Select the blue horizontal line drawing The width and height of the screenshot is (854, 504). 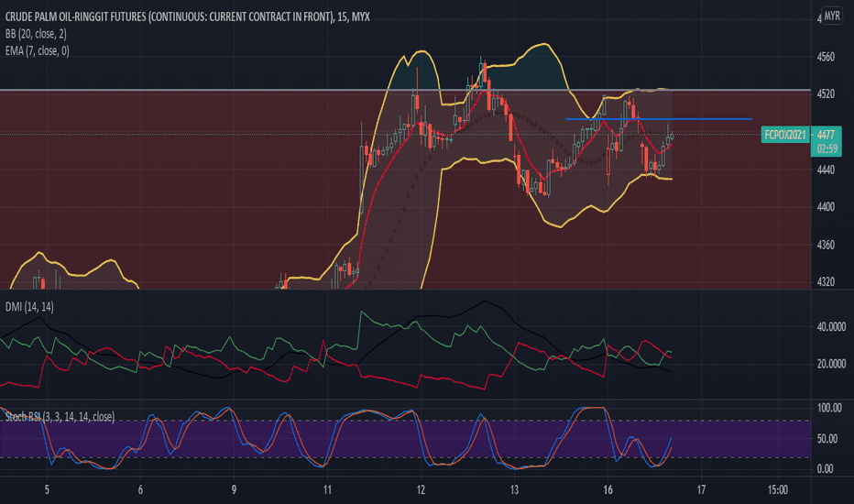[659, 119]
